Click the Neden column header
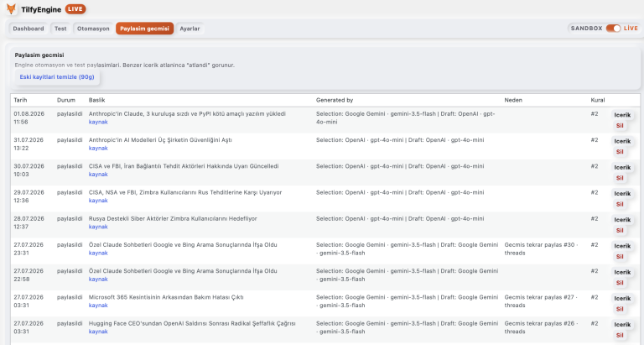This screenshot has width=644, height=345. pyautogui.click(x=513, y=100)
